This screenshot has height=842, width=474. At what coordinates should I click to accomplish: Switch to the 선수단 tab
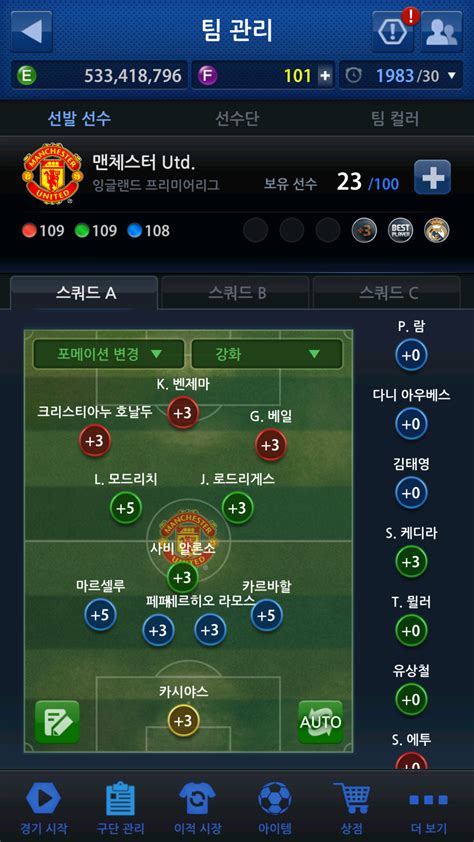click(x=237, y=118)
